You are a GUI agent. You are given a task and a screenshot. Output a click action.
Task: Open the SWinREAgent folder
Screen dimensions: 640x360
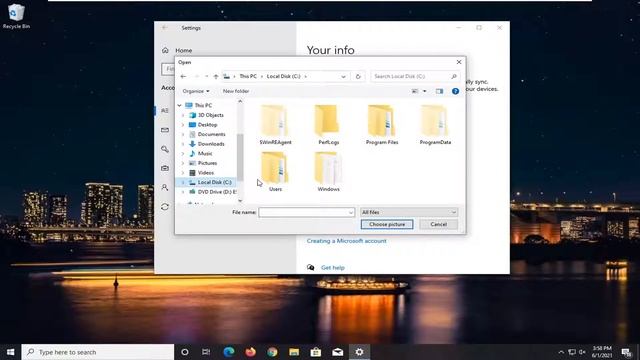click(x=275, y=124)
